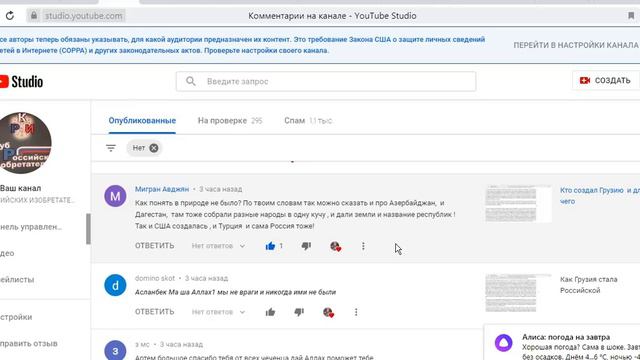Open the Алиса weather notification icon
The image size is (640, 360).
(504, 342)
